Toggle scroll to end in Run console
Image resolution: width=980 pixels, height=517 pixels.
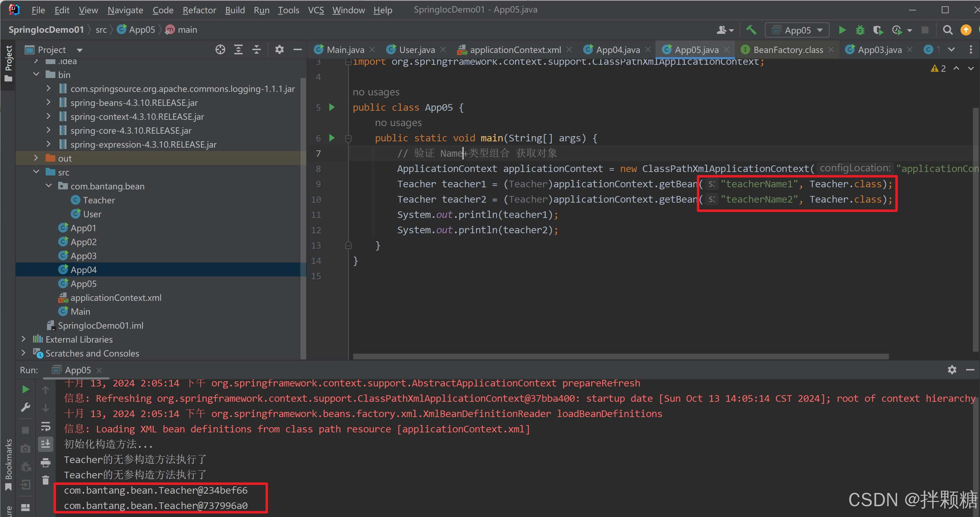[x=46, y=444]
